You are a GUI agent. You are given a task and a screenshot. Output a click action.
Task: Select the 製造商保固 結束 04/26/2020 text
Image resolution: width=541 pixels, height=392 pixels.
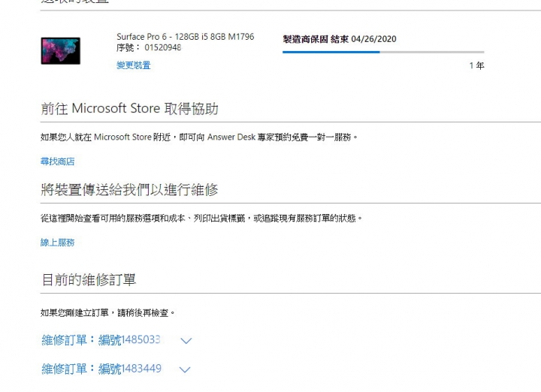tap(340, 39)
